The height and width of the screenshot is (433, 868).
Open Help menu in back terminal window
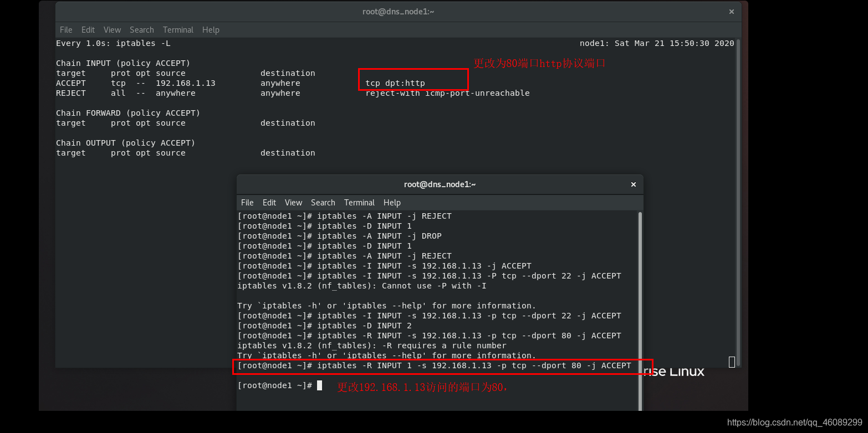click(211, 30)
